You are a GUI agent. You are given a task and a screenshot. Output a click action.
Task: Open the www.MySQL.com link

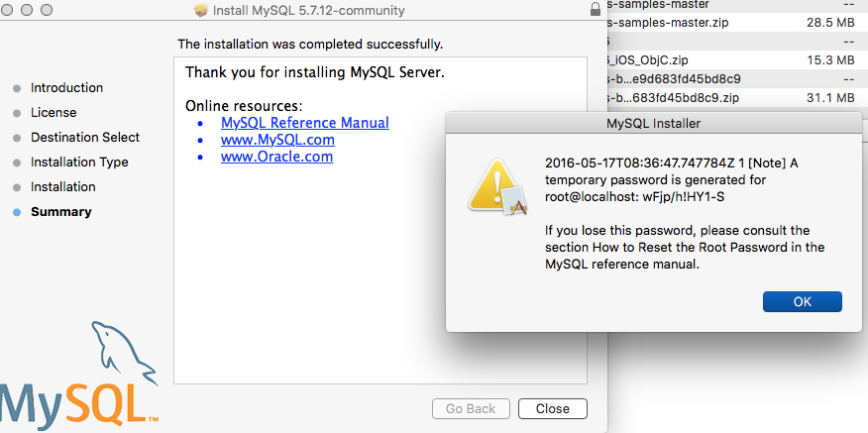tap(277, 140)
